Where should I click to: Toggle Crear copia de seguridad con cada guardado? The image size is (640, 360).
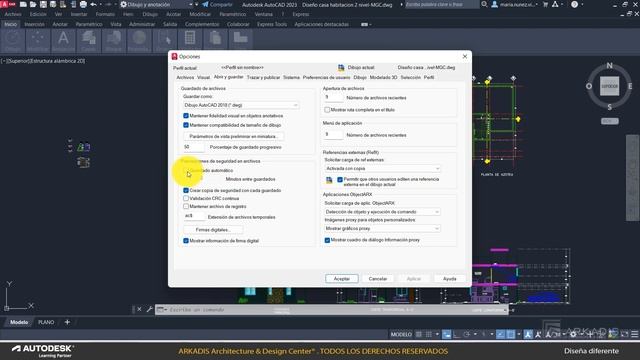coord(186,191)
